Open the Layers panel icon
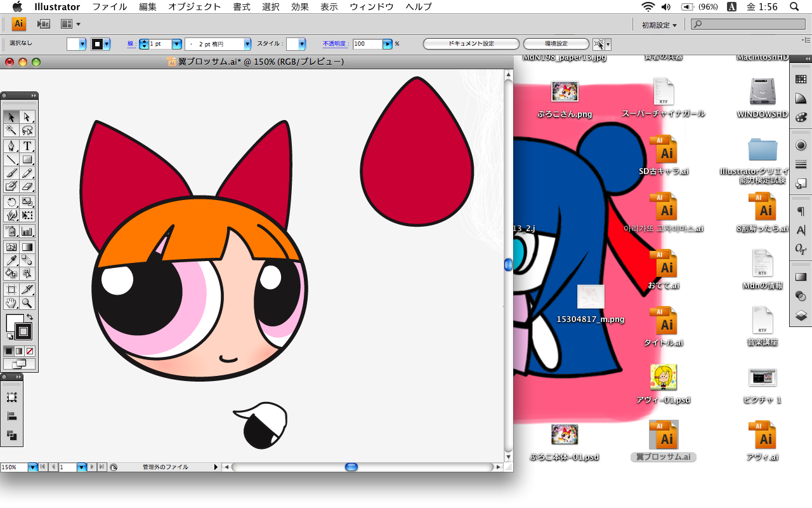Viewport: 812px width, 508px height. (x=801, y=315)
